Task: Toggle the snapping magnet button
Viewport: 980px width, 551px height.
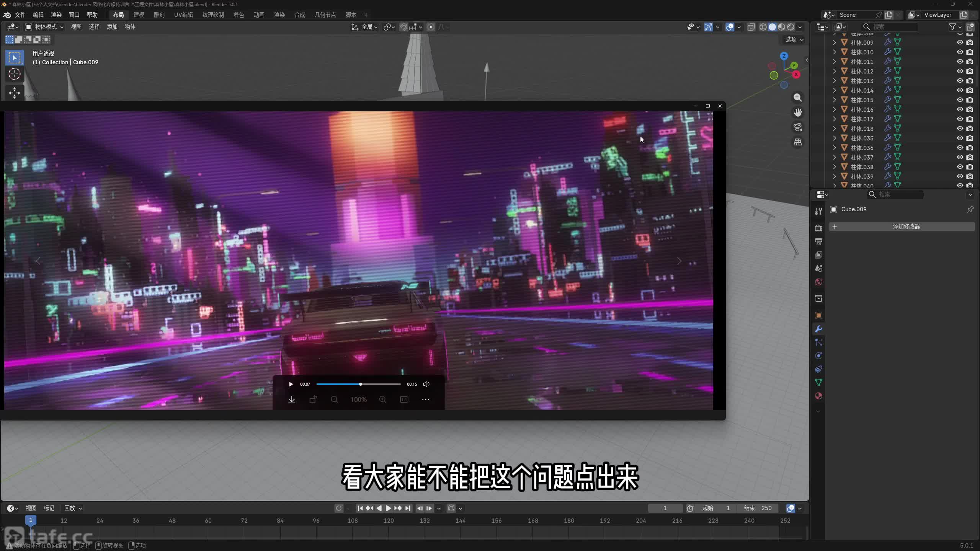Action: click(403, 27)
